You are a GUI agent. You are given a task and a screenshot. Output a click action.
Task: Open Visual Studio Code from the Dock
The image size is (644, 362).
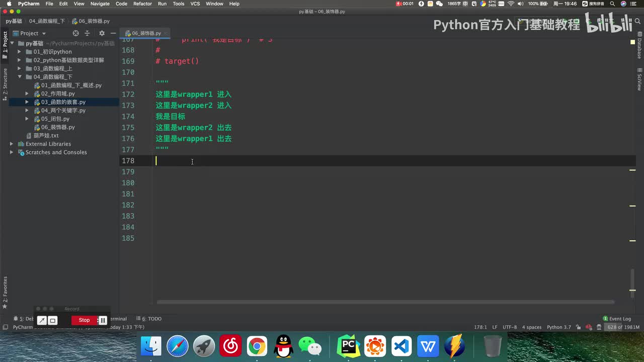[x=402, y=346]
